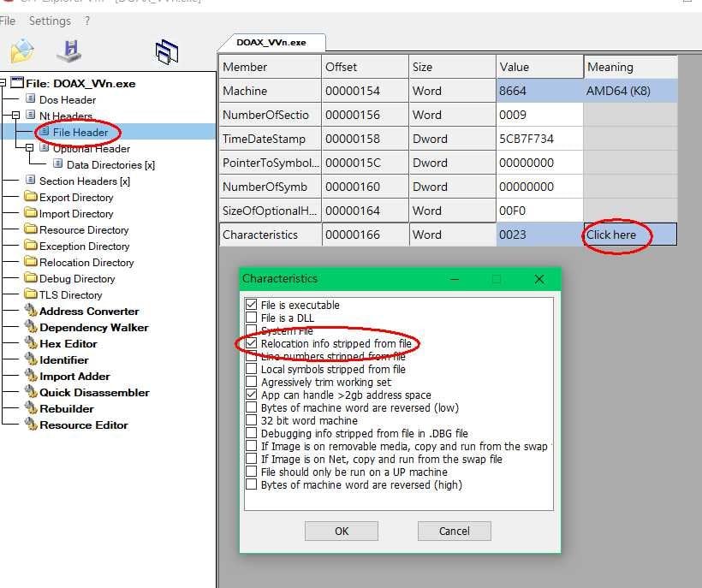Collapse the Optional Header tree expander

(x=30, y=148)
